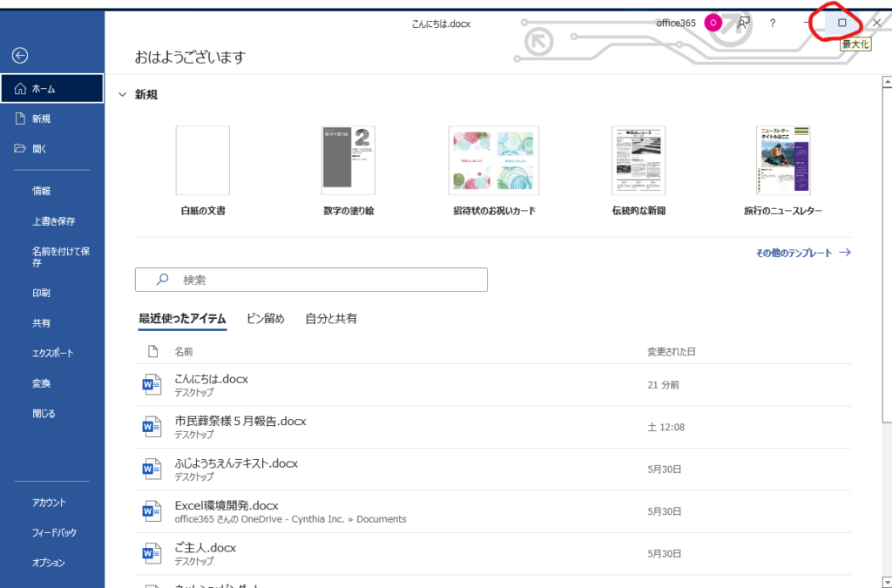Switch to the ピン留め tab
Image resolution: width=892 pixels, height=588 pixels.
[265, 319]
